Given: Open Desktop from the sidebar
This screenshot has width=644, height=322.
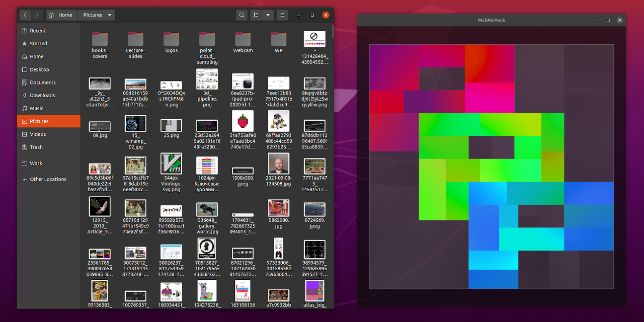Looking at the screenshot, I should [49, 69].
